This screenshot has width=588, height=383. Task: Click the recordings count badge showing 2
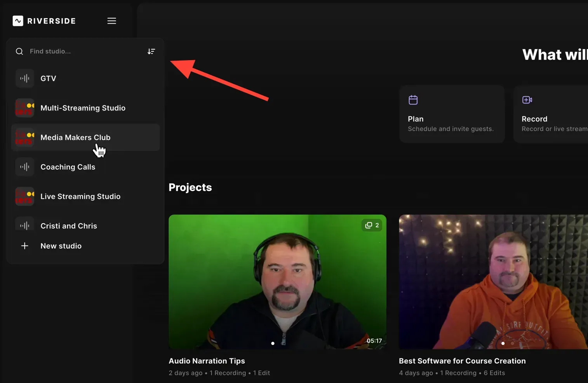pos(372,225)
